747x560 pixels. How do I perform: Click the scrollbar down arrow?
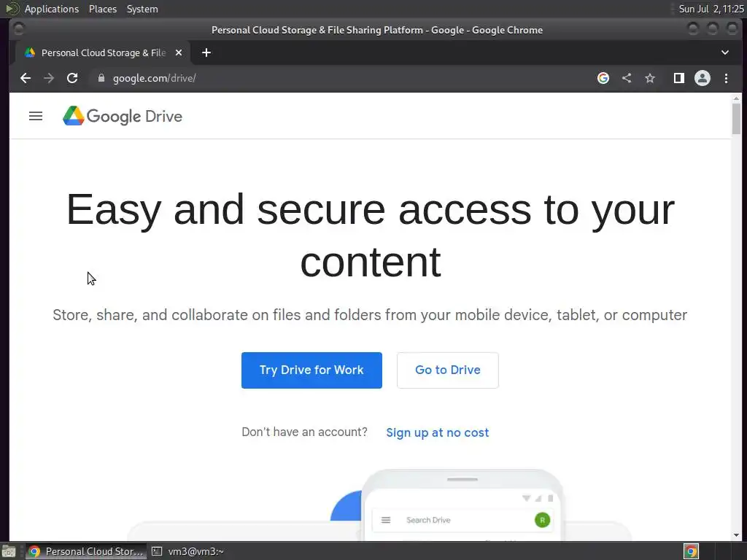[x=736, y=535]
